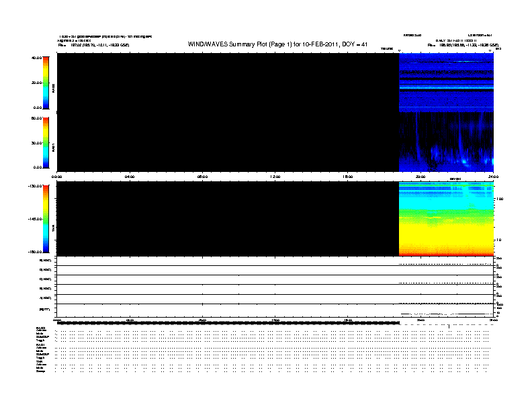This screenshot has height=411, width=532.
Task: Select the TNR color scale bar
Action: (x=46, y=219)
